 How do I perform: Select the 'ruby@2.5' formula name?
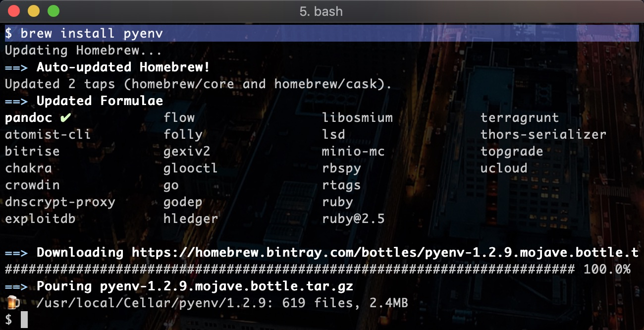coord(353,219)
